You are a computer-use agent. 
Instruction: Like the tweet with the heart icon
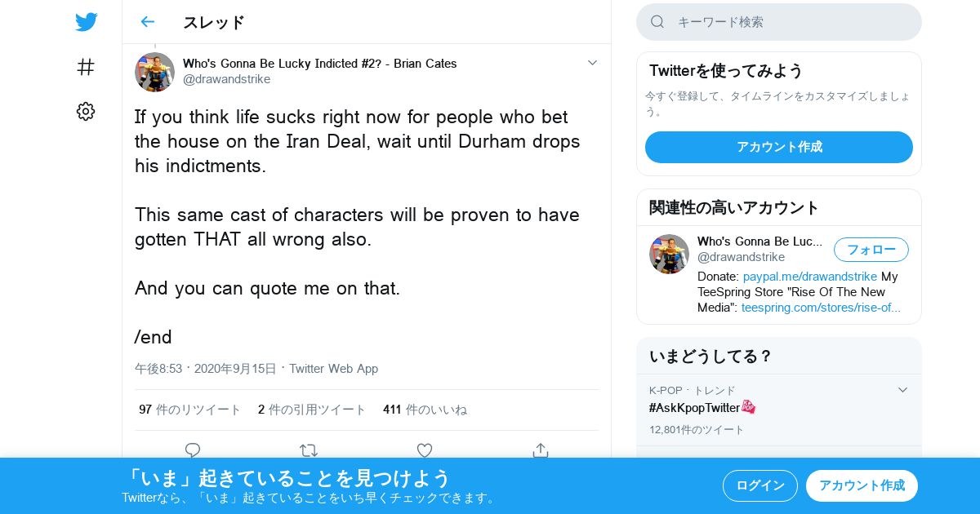click(425, 450)
